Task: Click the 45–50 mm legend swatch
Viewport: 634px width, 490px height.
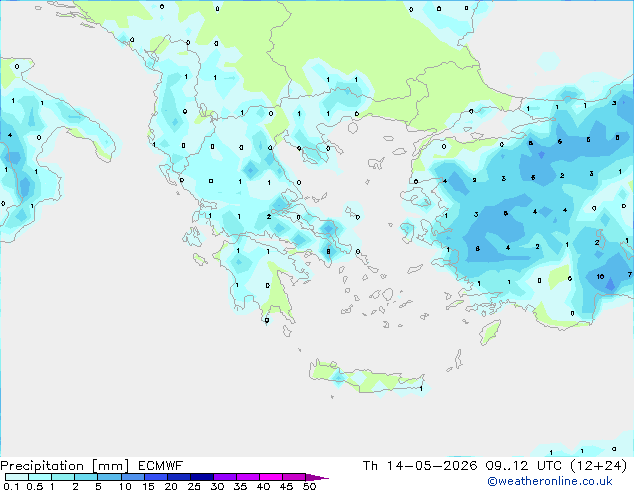Action: (x=294, y=477)
